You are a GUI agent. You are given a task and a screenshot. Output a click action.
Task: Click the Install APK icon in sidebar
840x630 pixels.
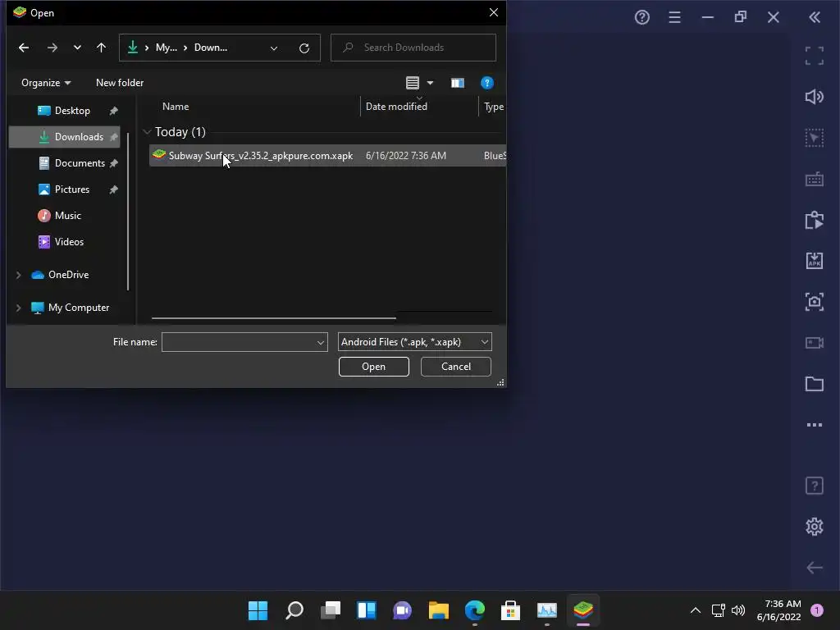(814, 261)
